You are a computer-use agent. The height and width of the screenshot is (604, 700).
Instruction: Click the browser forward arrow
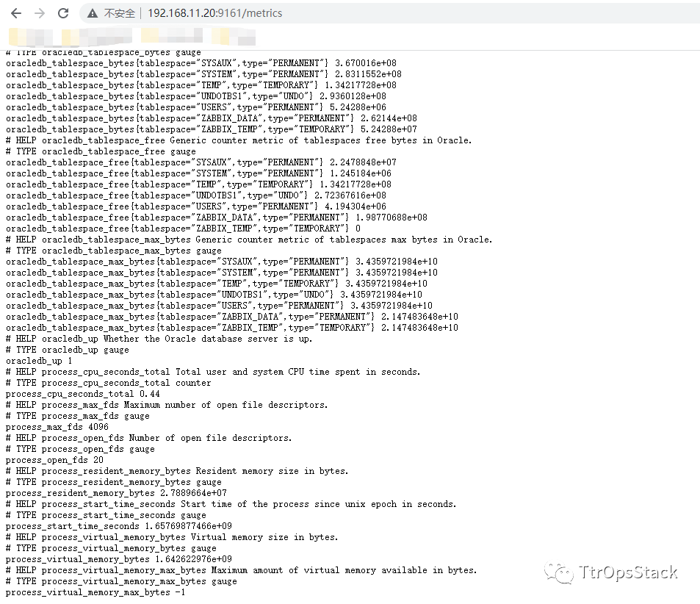pyautogui.click(x=40, y=13)
